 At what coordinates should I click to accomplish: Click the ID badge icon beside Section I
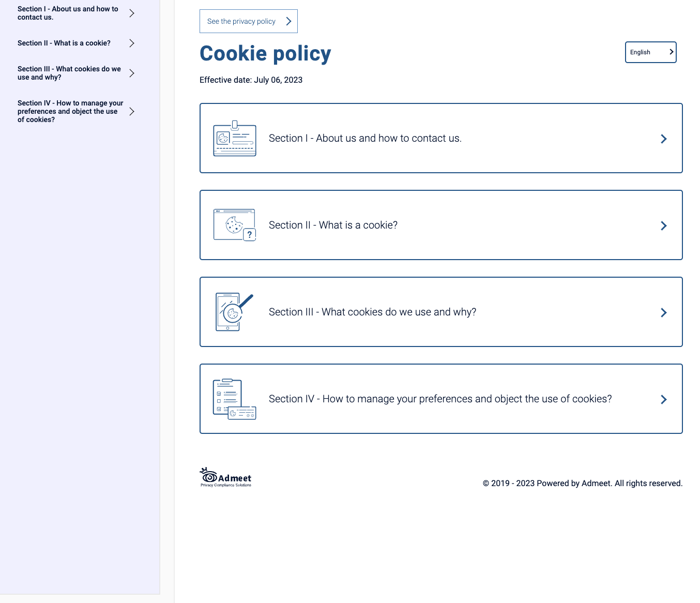tap(234, 139)
